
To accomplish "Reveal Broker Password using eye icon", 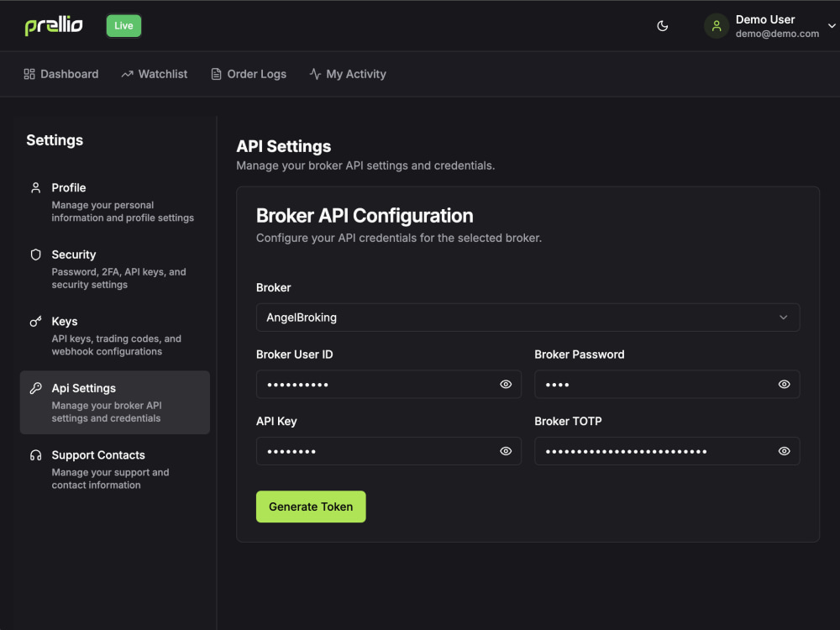I will point(784,384).
